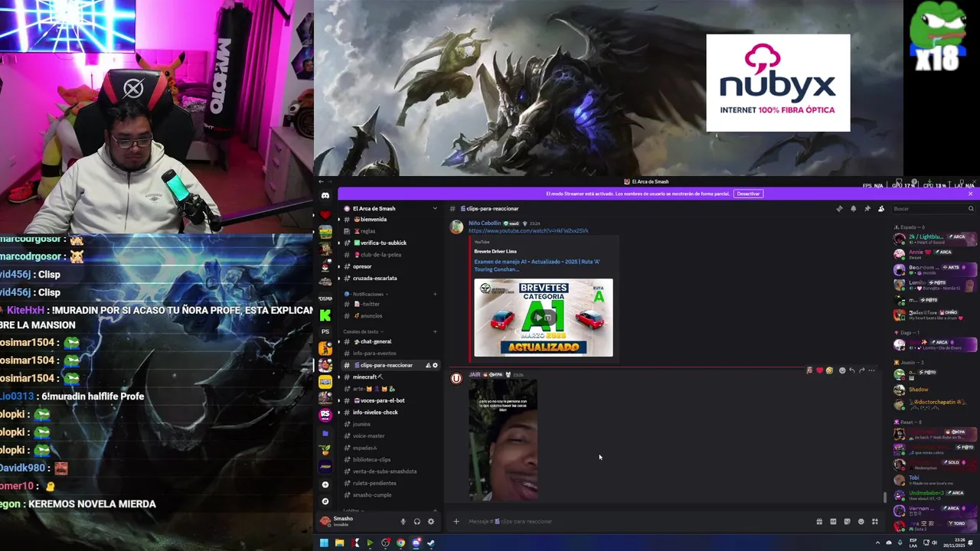Dismiss streamer mode banner with X
This screenshot has width=980, height=551.
pyautogui.click(x=970, y=194)
